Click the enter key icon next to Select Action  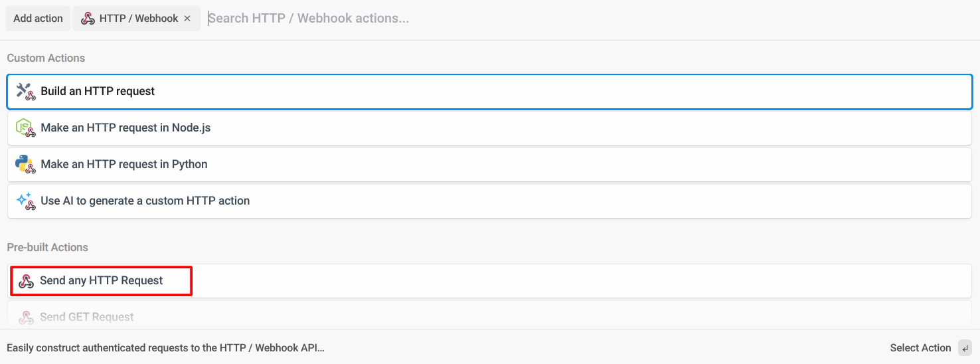click(x=965, y=348)
